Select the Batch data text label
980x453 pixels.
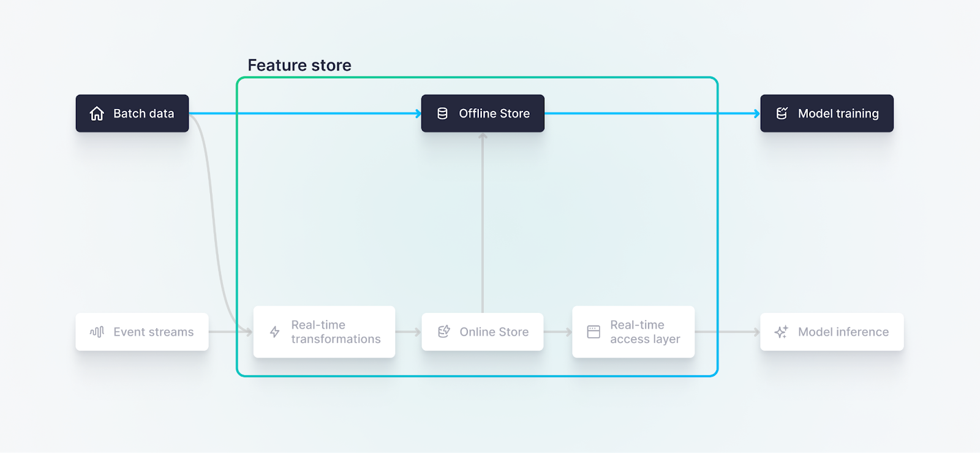tap(144, 114)
